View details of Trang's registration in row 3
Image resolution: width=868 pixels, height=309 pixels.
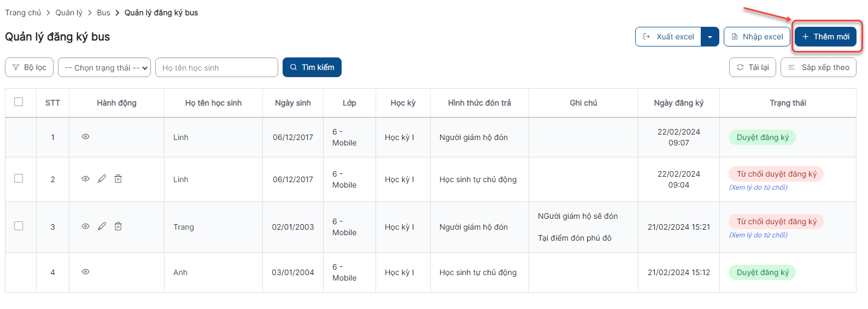click(x=86, y=226)
